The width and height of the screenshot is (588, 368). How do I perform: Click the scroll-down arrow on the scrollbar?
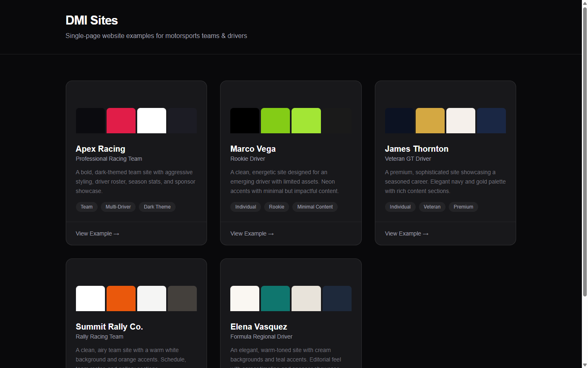click(585, 365)
